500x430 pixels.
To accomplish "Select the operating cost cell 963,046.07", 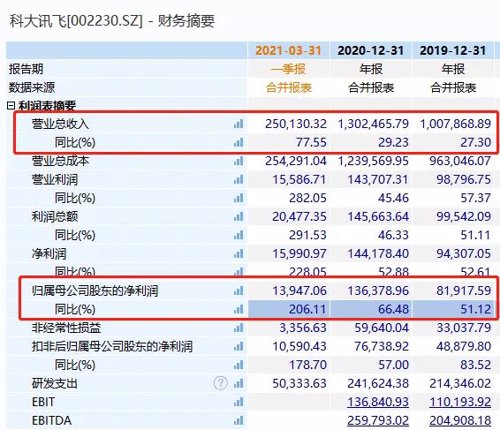I will [x=460, y=161].
